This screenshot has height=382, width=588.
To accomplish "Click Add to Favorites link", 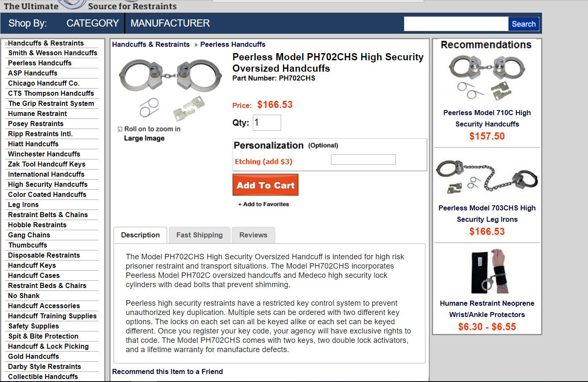I will click(264, 204).
